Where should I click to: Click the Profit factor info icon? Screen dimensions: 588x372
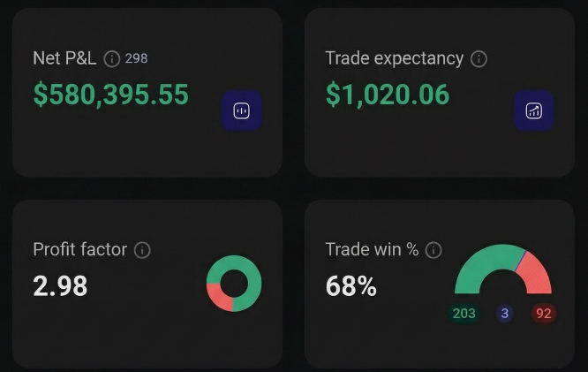pyautogui.click(x=142, y=250)
